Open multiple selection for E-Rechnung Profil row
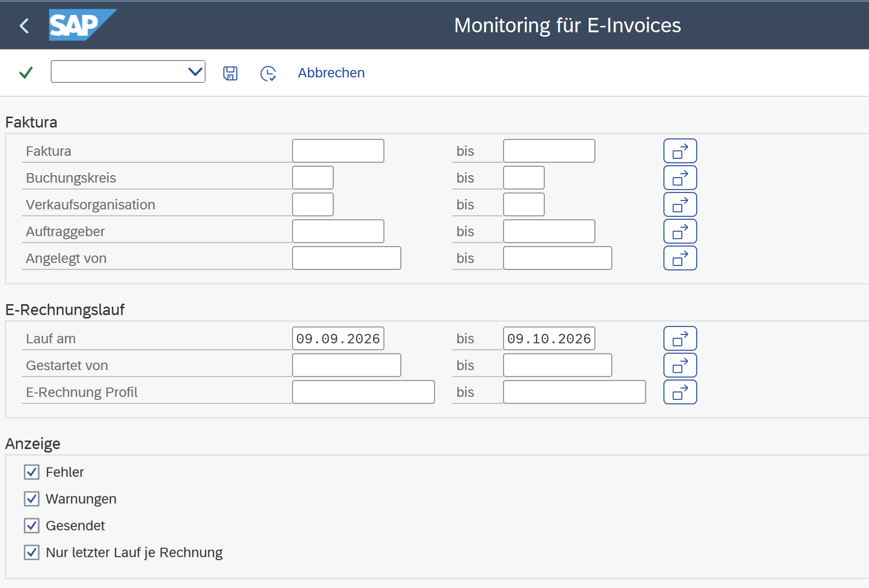This screenshot has height=588, width=869. pyautogui.click(x=680, y=392)
